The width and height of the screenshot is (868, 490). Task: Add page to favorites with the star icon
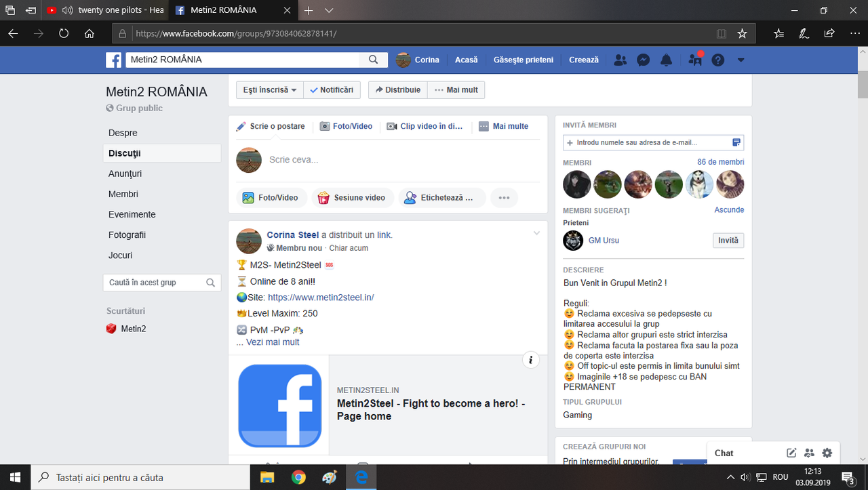742,33
